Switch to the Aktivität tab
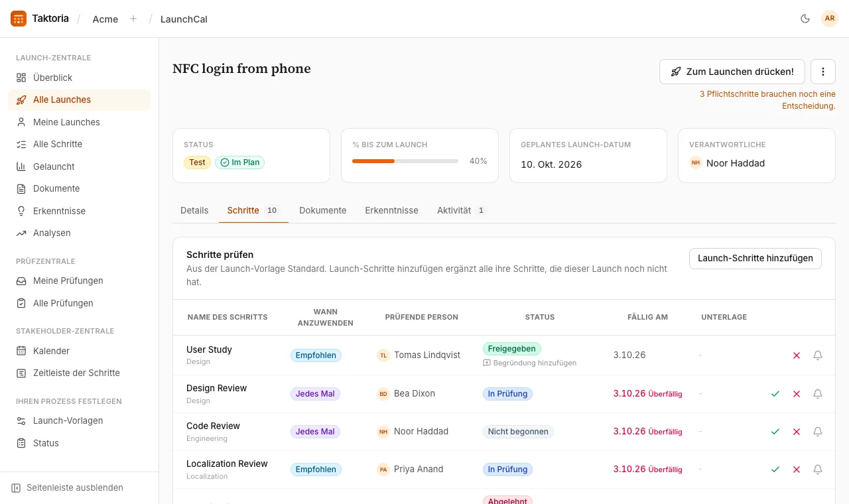The height and width of the screenshot is (504, 849). (462, 210)
